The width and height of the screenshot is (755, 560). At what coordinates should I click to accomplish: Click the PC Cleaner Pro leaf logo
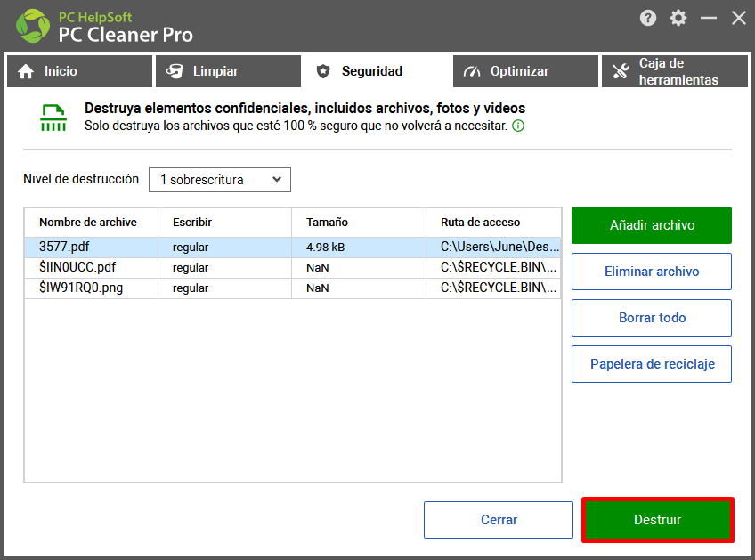click(x=33, y=26)
